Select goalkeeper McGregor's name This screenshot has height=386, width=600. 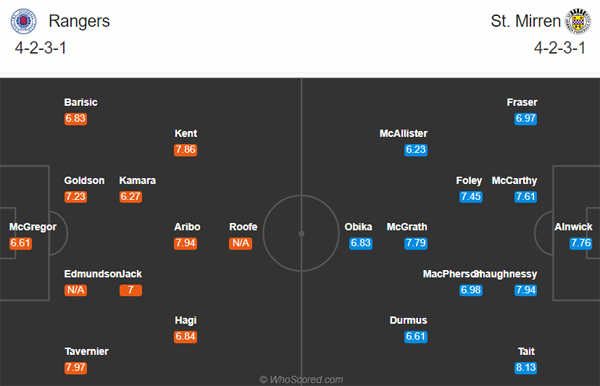(33, 227)
